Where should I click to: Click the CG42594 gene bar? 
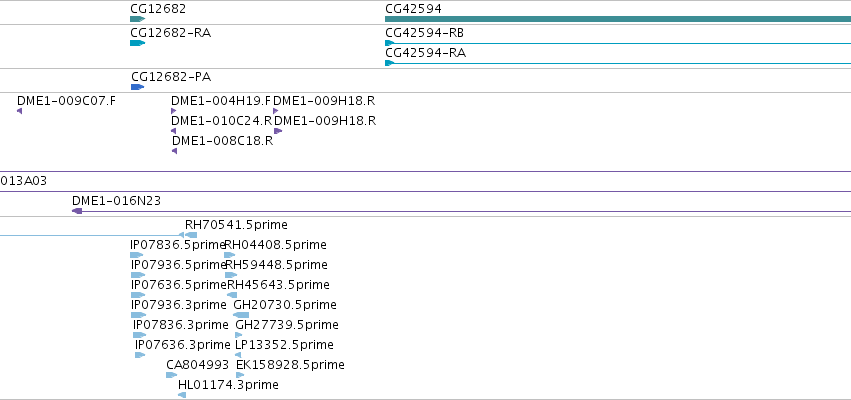click(x=618, y=19)
